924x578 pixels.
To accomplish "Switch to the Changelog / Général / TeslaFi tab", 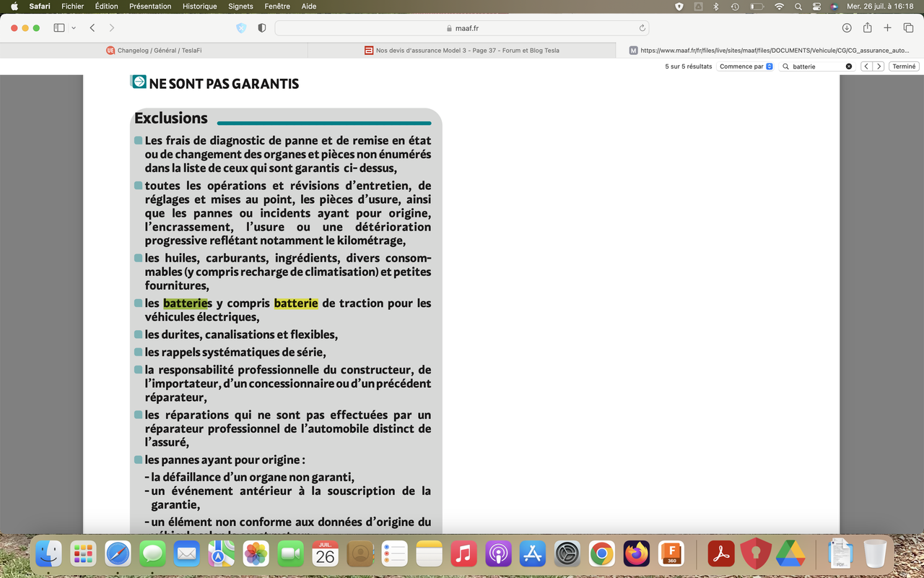I will 154,51.
